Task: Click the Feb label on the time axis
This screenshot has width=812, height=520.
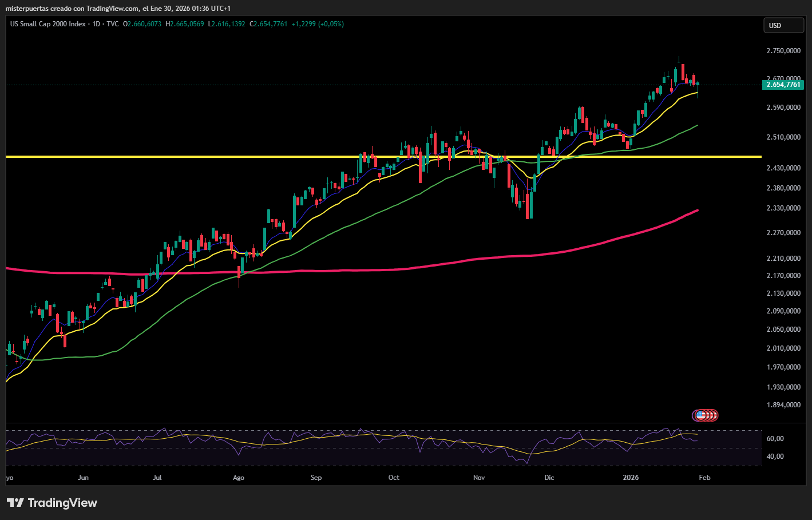Action: [x=704, y=478]
